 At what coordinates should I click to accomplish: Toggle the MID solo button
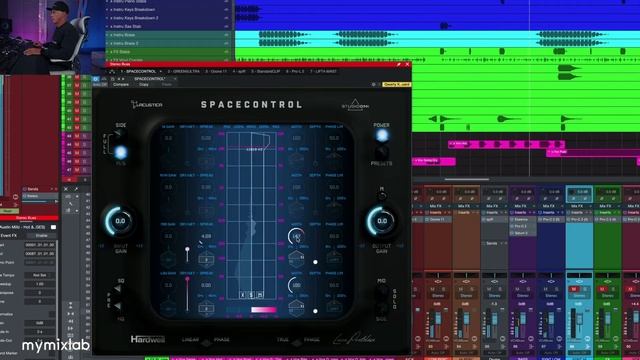click(x=382, y=290)
